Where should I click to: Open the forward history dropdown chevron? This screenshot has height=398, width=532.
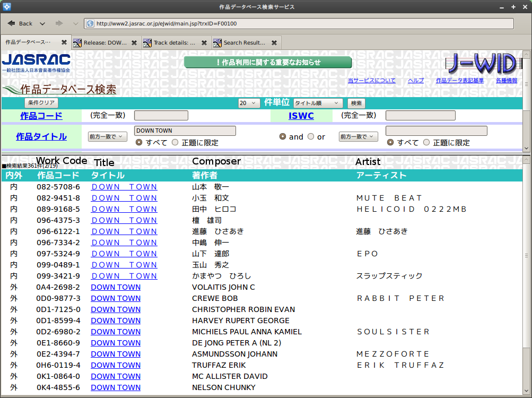pos(76,24)
